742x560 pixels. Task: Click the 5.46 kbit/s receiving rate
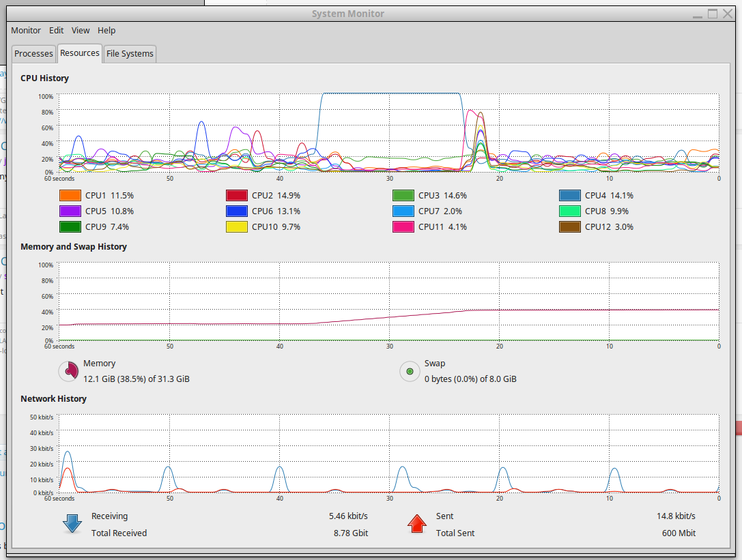[x=348, y=516]
